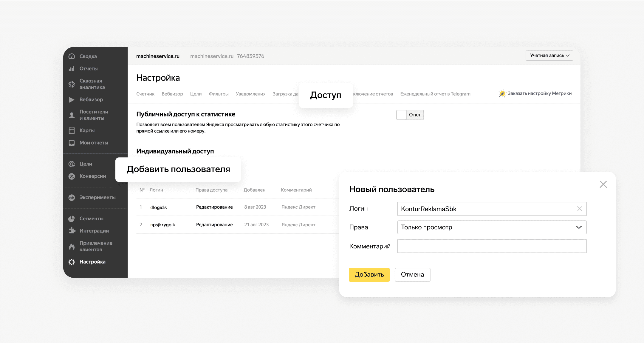This screenshot has width=644, height=343.
Task: Clear the Логин field with the X icon
Action: pyautogui.click(x=579, y=209)
